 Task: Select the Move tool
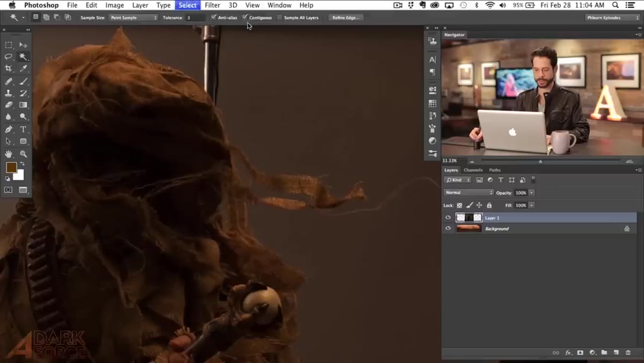[23, 45]
